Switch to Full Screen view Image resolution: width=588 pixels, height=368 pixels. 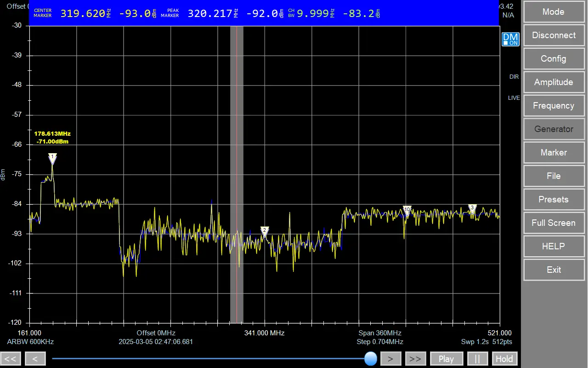click(x=553, y=223)
